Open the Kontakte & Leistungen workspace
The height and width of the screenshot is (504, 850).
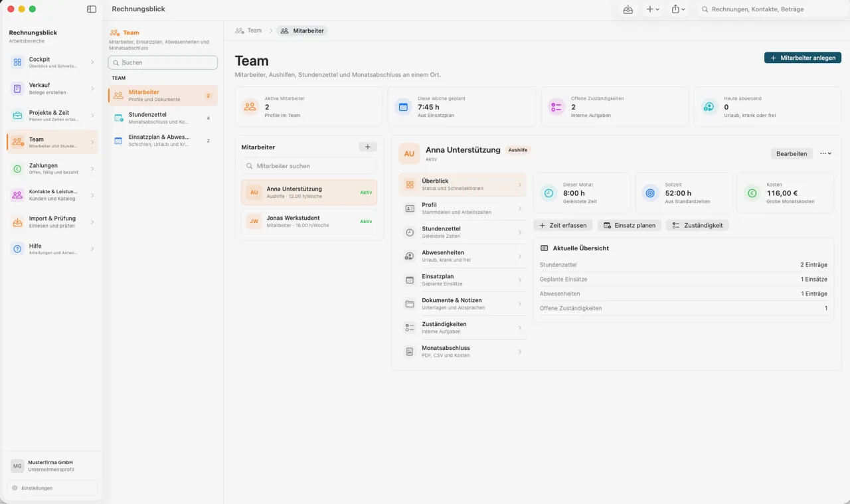click(52, 195)
